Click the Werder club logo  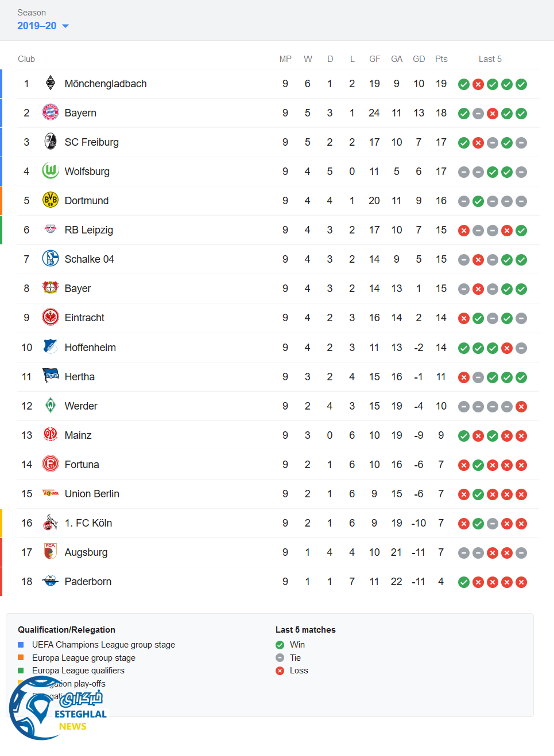(x=51, y=406)
